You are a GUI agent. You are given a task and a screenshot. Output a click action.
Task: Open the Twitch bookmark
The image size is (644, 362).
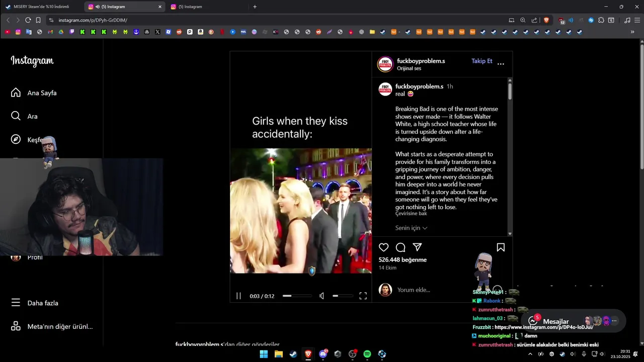(72, 32)
